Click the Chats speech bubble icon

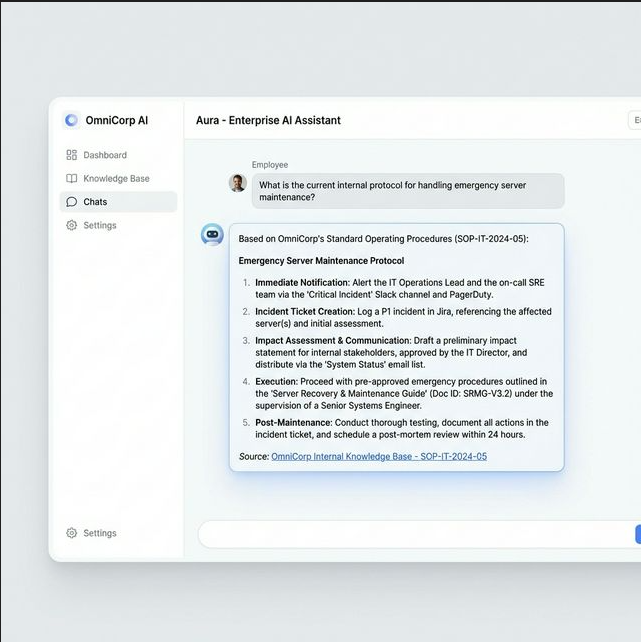[72, 202]
